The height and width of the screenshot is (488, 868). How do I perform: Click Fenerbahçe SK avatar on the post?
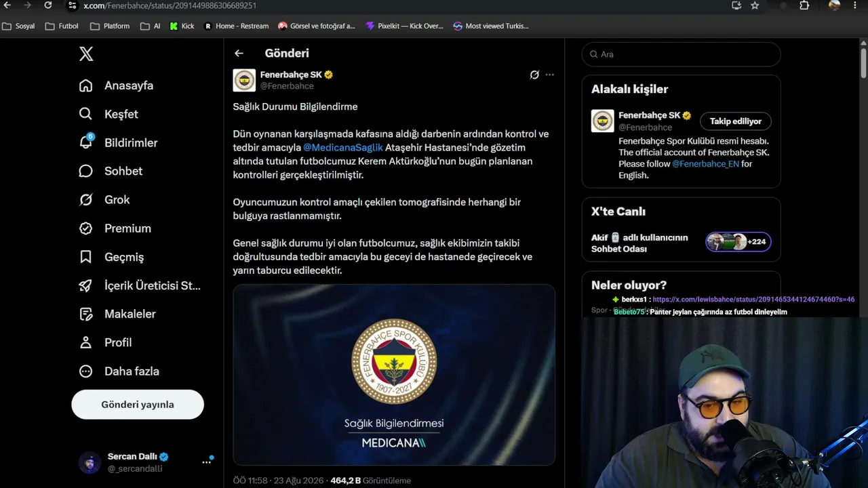[x=244, y=80]
